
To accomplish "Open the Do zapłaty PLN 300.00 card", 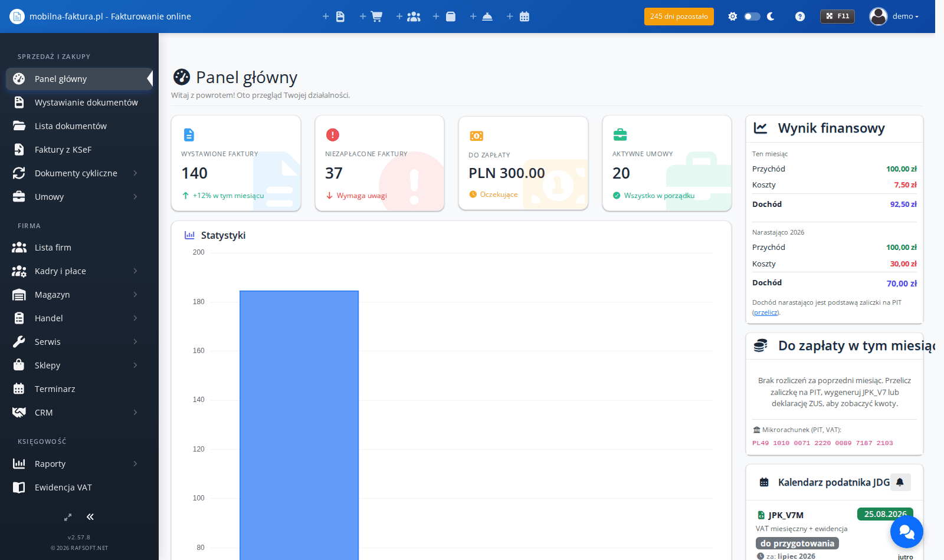I will 523,163.
